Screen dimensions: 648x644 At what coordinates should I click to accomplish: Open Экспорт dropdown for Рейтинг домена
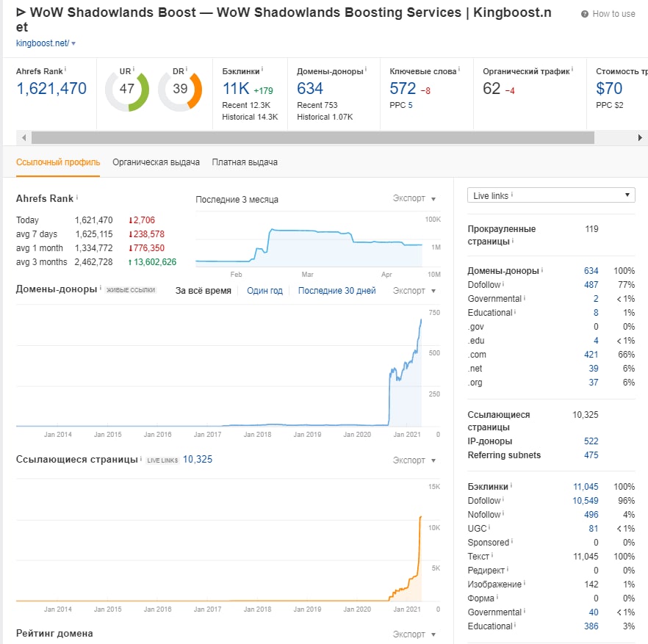pyautogui.click(x=414, y=634)
